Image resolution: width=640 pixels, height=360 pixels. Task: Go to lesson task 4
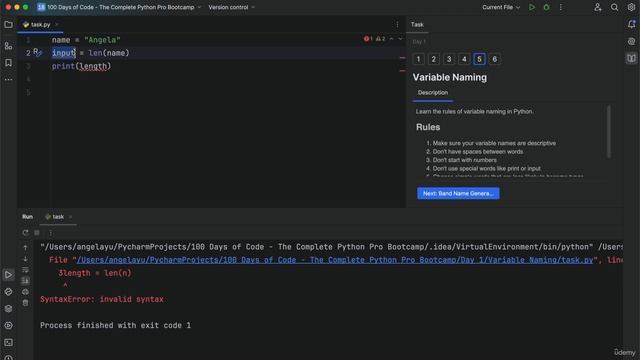(x=464, y=59)
